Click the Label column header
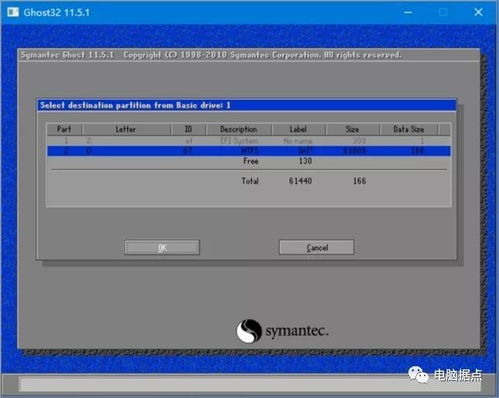Viewport: 499px width, 398px height. [x=298, y=129]
